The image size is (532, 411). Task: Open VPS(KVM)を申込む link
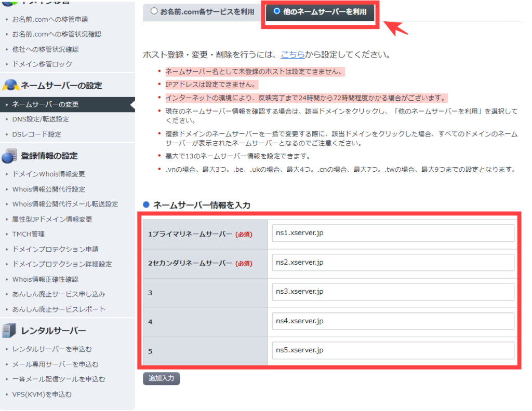pos(42,395)
